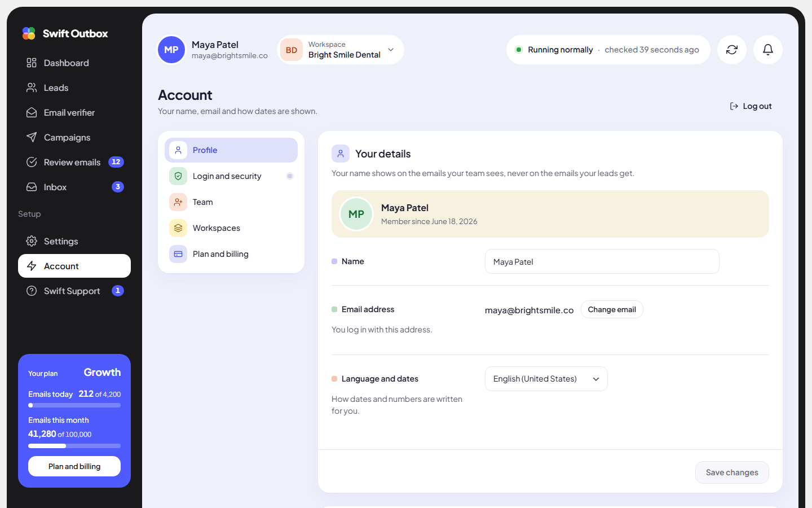Click Plan and billing button in plan card

pos(74,466)
